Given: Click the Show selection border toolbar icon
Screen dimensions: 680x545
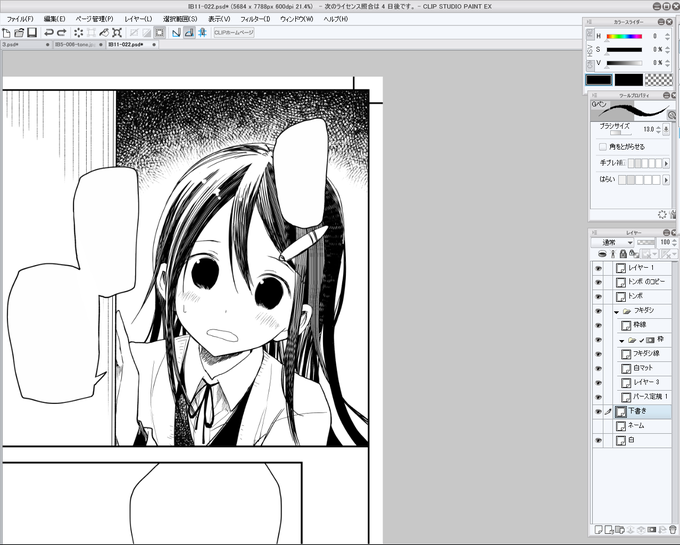Looking at the screenshot, I should (160, 33).
